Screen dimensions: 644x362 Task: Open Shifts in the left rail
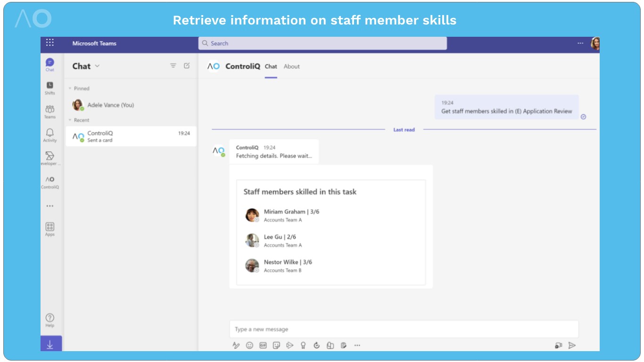pos(50,88)
